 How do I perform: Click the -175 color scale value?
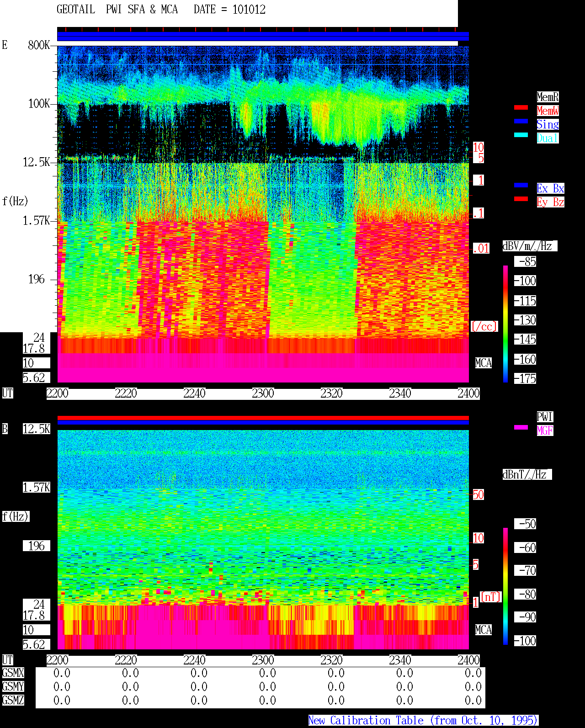525,379
